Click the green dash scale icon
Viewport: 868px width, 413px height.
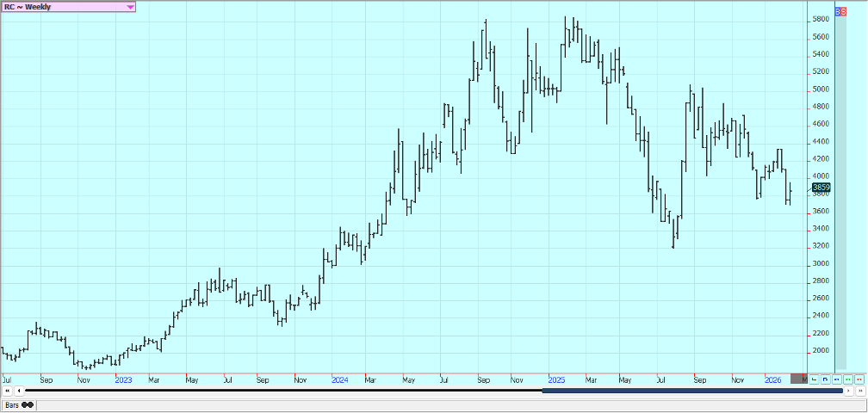point(847,379)
